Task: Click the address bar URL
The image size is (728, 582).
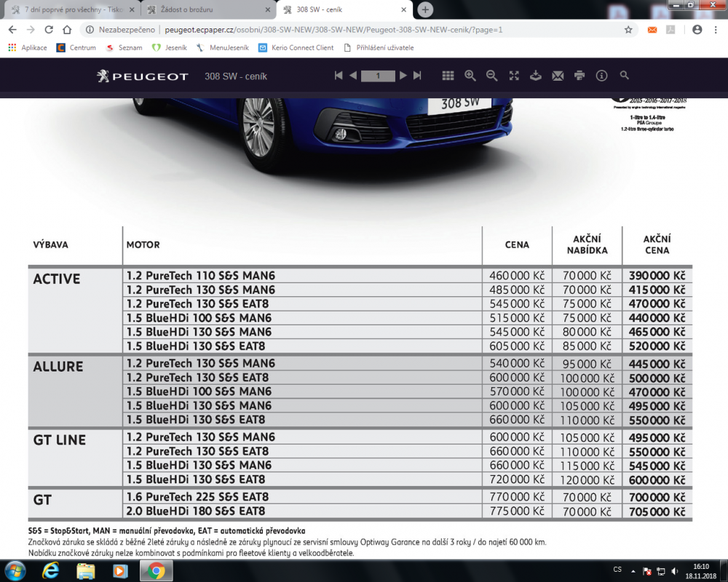Action: [x=333, y=30]
